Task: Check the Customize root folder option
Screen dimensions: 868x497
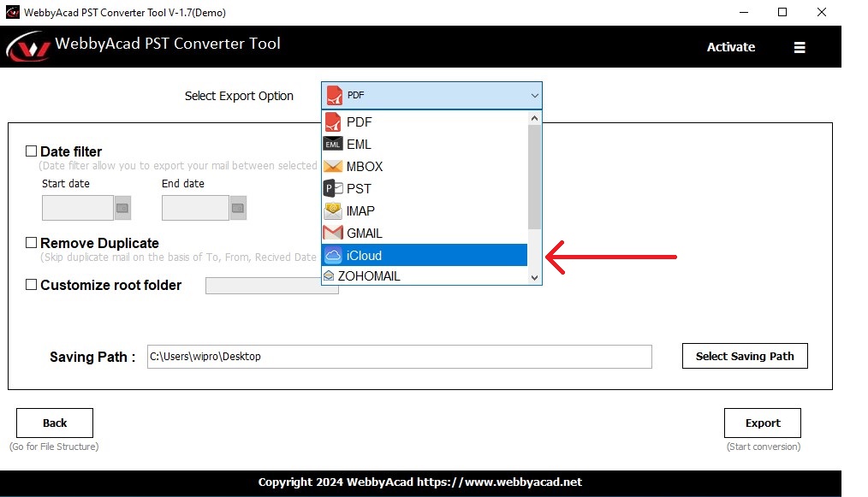Action: point(32,285)
